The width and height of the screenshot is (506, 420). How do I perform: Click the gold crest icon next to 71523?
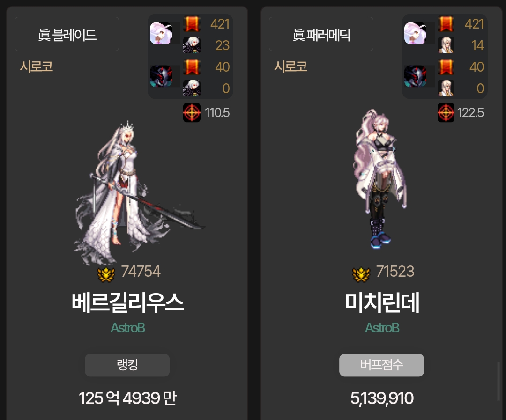pyautogui.click(x=361, y=274)
